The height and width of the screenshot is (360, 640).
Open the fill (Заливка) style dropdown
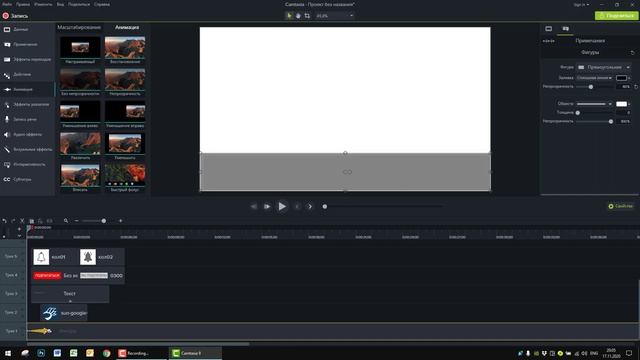point(594,78)
